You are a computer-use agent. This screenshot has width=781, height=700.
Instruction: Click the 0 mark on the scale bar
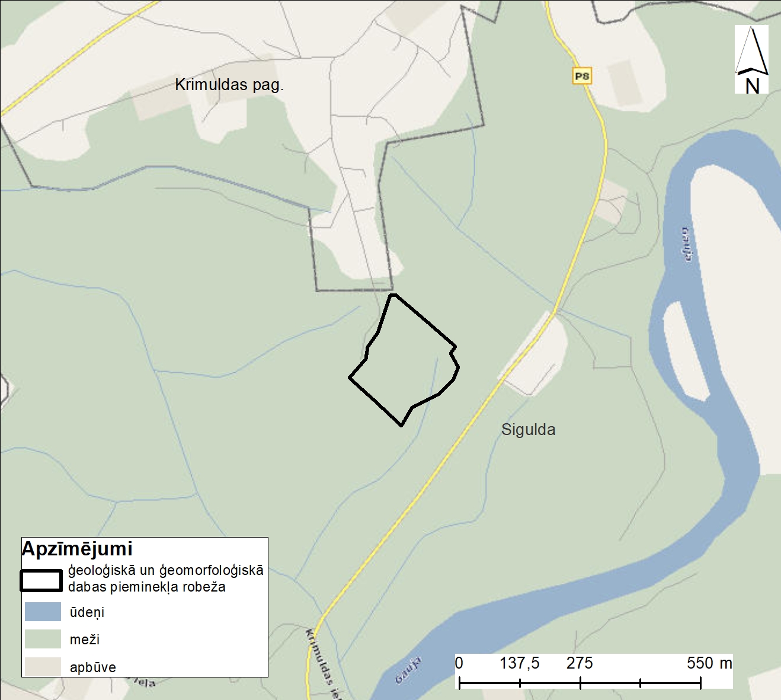(459, 663)
